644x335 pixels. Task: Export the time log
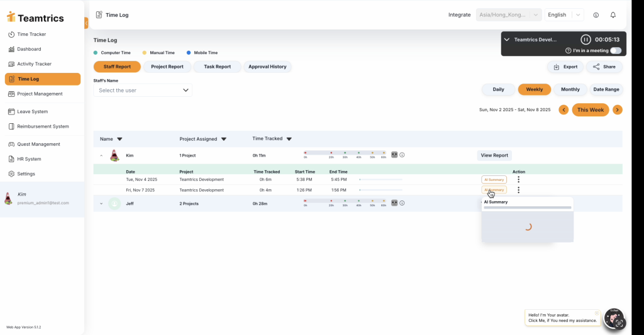pyautogui.click(x=565, y=67)
